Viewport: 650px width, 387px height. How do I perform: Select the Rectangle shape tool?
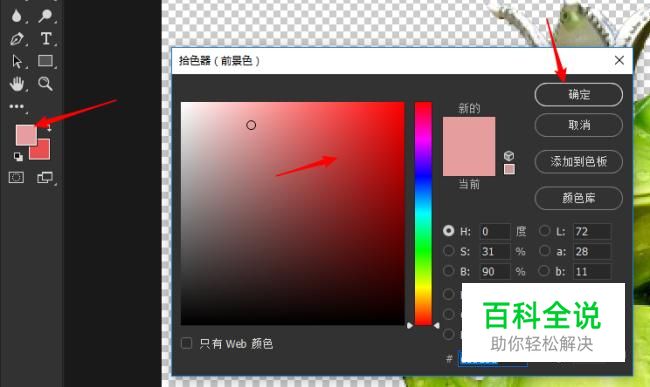pyautogui.click(x=45, y=61)
